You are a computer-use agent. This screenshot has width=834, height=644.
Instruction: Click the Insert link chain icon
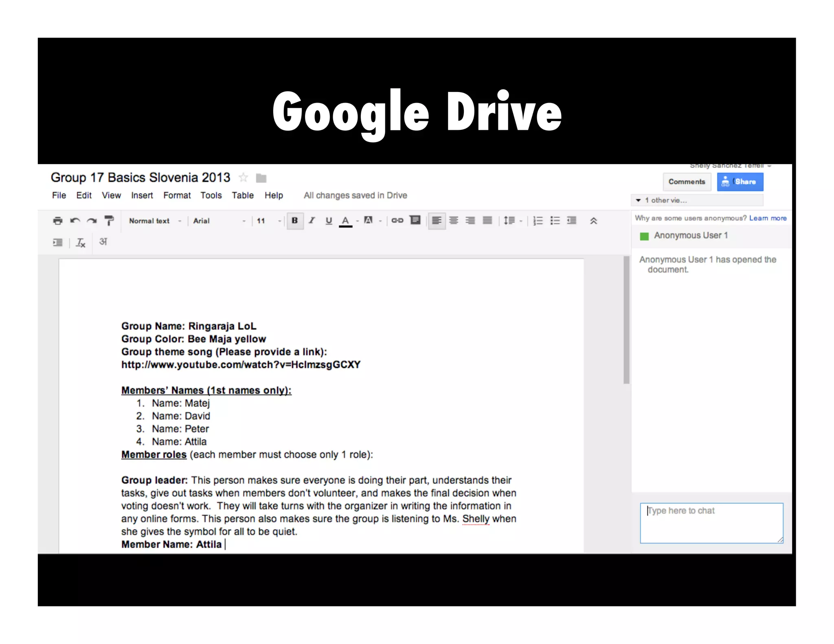[x=397, y=221]
